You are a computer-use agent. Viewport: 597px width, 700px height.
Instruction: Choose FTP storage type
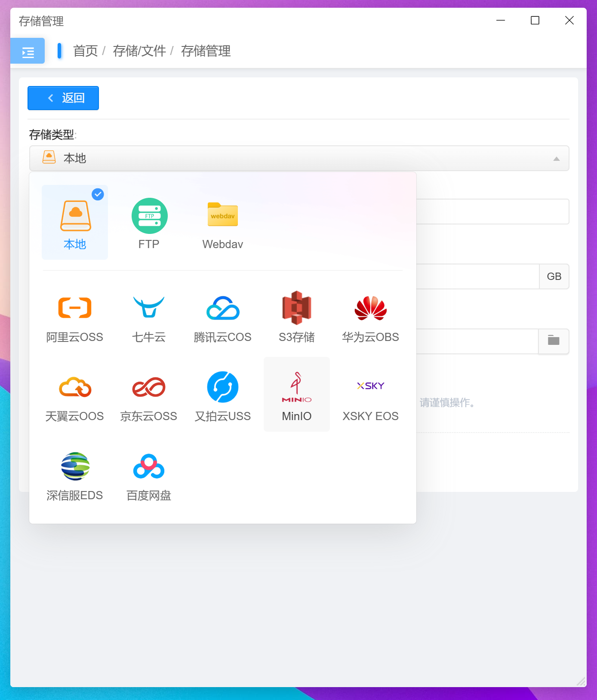(x=149, y=222)
